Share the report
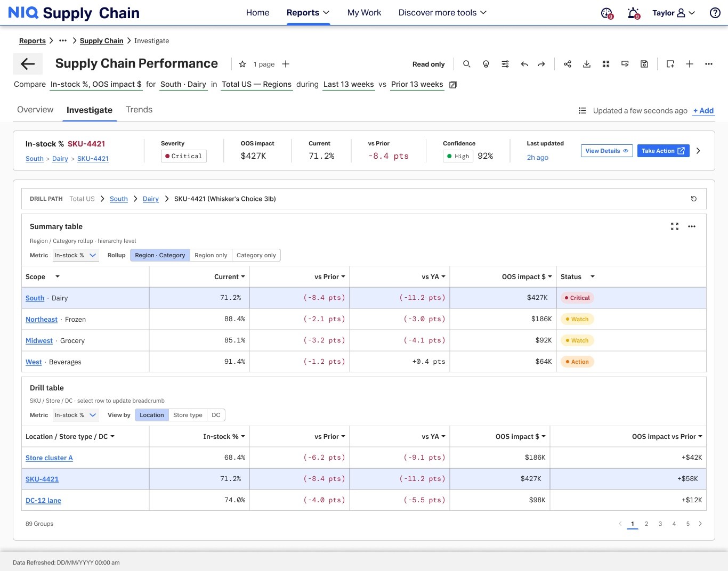 (568, 64)
